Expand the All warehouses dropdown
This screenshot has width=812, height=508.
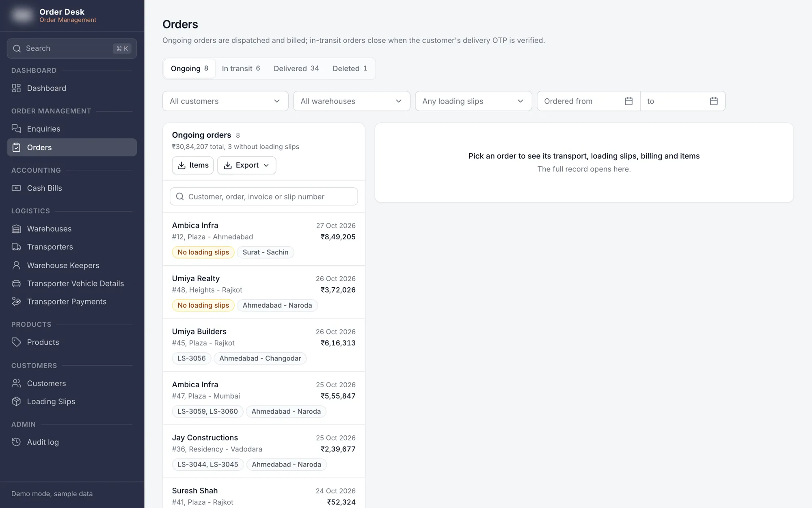click(352, 101)
